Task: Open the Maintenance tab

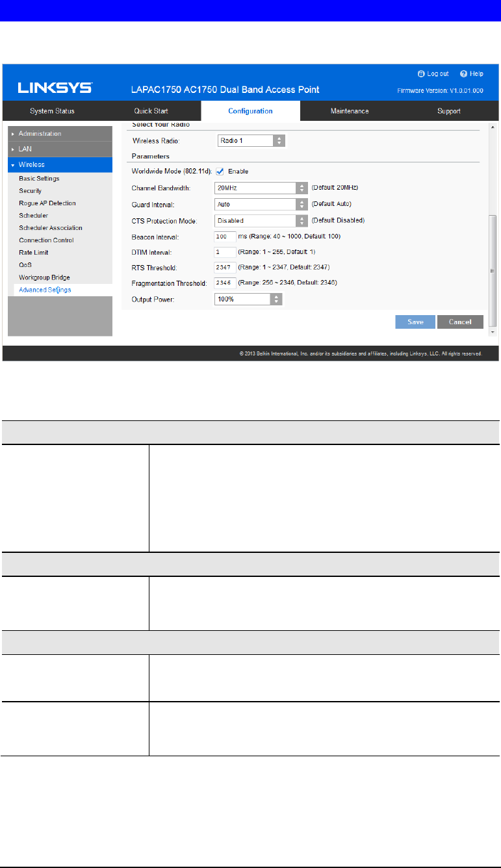Action: pyautogui.click(x=350, y=111)
